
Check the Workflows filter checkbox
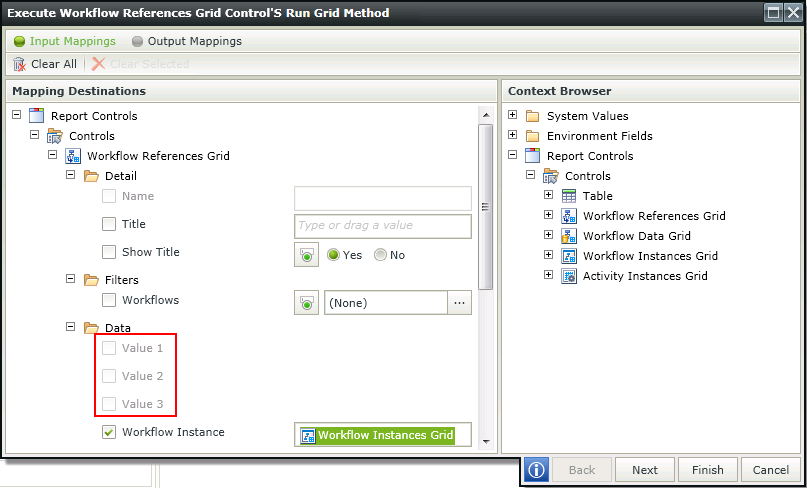(x=109, y=300)
